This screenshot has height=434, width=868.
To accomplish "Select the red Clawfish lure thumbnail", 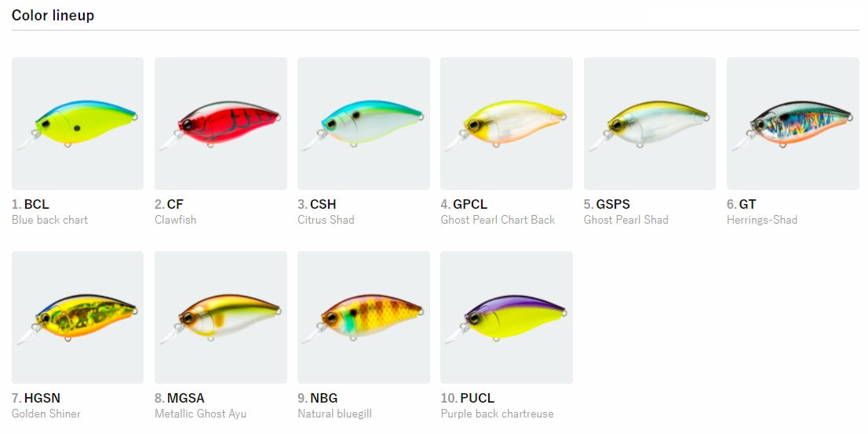I will (221, 123).
